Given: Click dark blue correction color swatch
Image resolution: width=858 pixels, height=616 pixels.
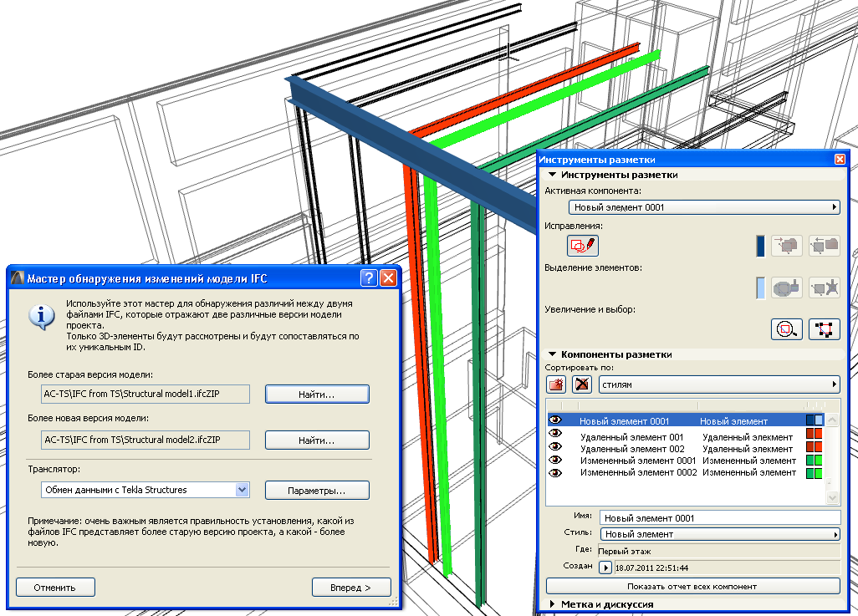Looking at the screenshot, I should pyautogui.click(x=760, y=246).
